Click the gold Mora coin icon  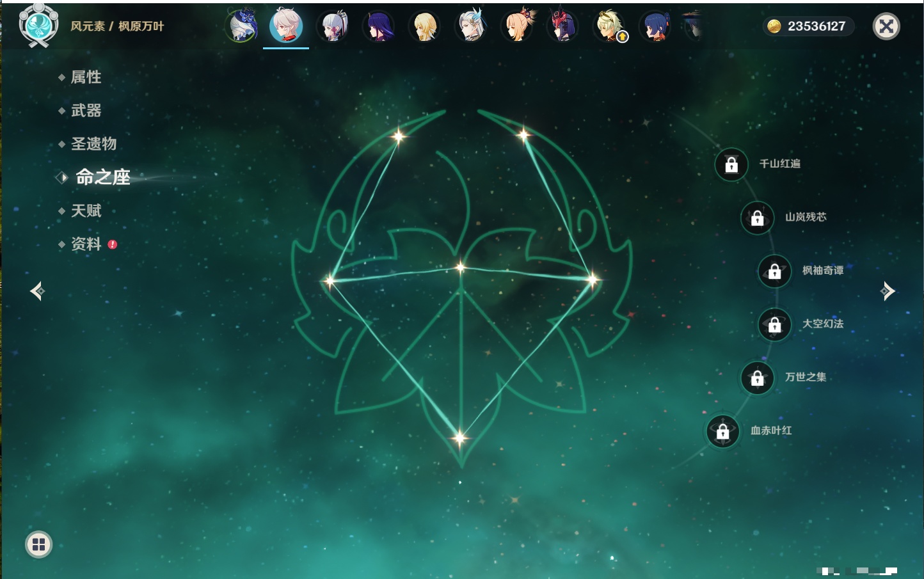click(x=774, y=26)
